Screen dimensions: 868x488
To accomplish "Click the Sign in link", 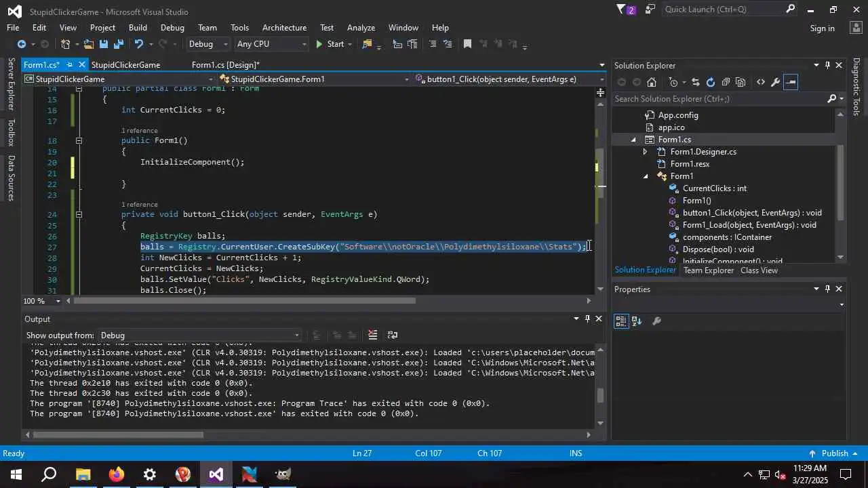I will click(x=822, y=28).
